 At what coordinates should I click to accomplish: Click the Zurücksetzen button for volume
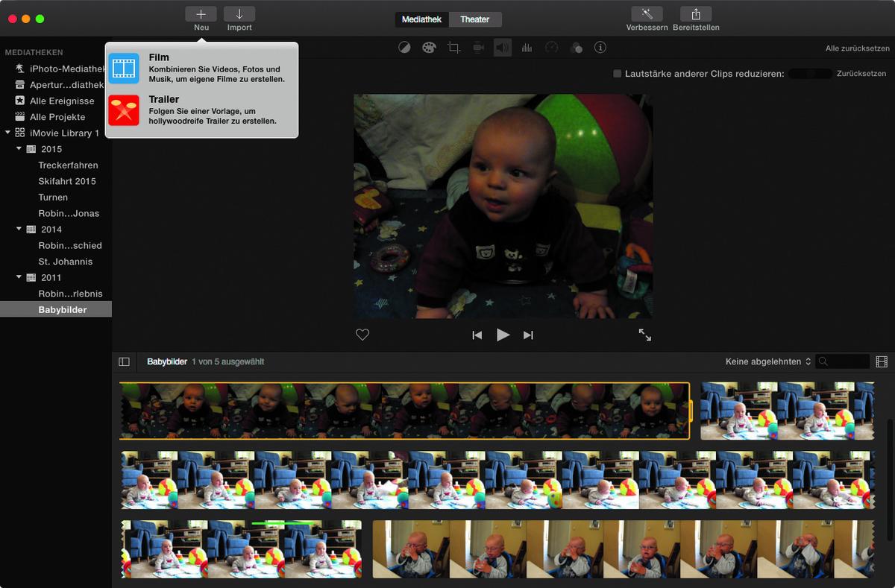coord(861,74)
